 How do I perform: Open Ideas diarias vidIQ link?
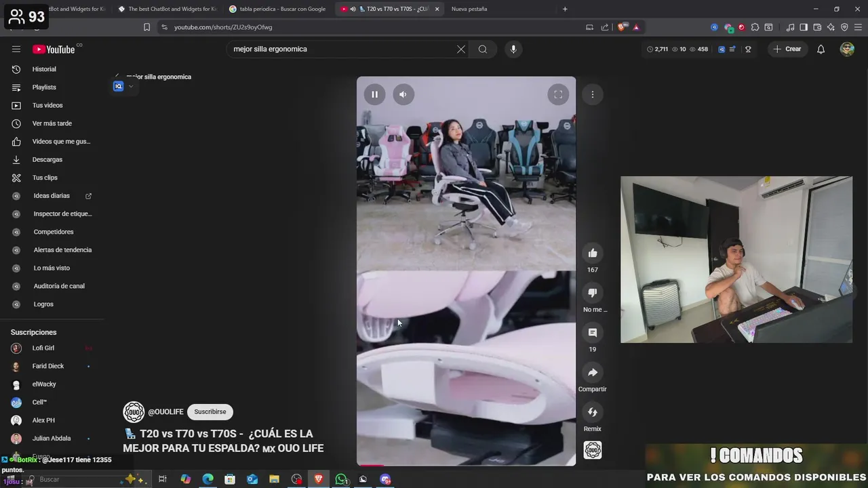pyautogui.click(x=52, y=196)
